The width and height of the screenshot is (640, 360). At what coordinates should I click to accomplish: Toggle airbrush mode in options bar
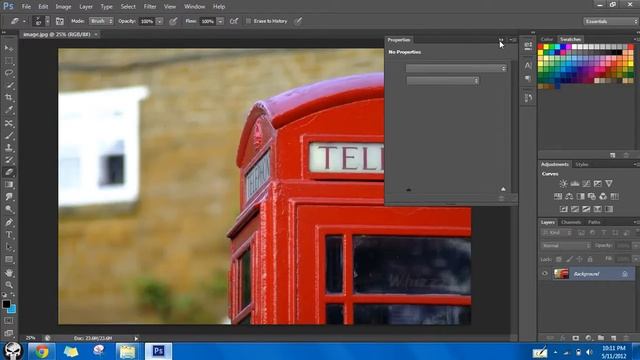[234, 21]
